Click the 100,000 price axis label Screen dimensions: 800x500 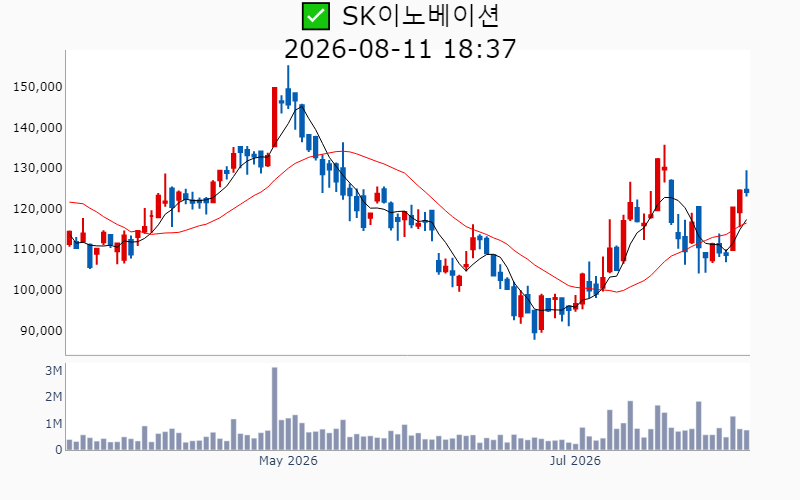click(x=37, y=290)
